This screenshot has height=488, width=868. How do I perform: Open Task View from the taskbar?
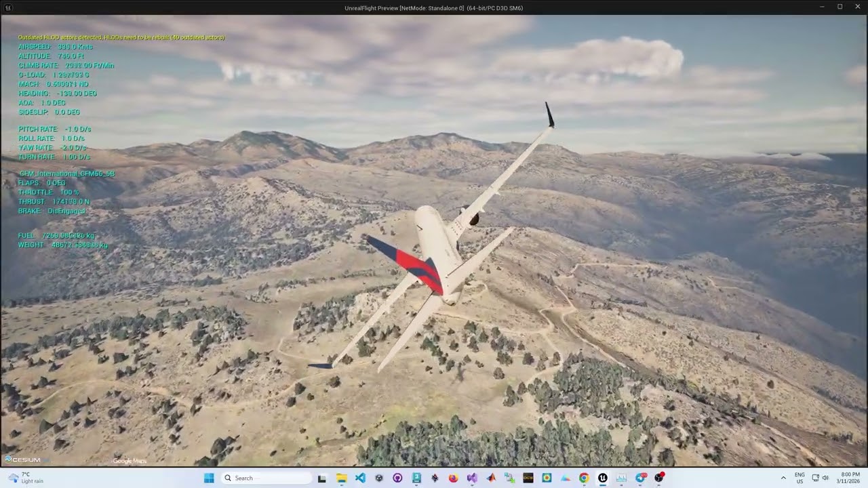point(322,478)
